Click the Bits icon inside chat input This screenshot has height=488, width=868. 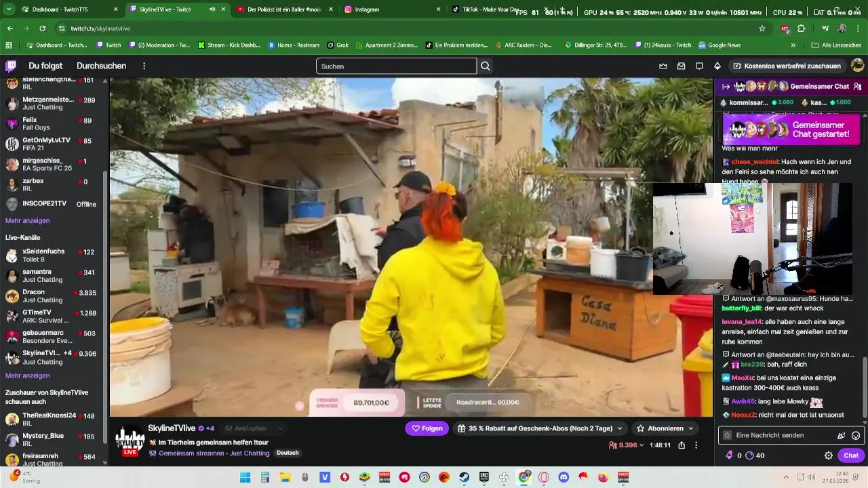(841, 435)
